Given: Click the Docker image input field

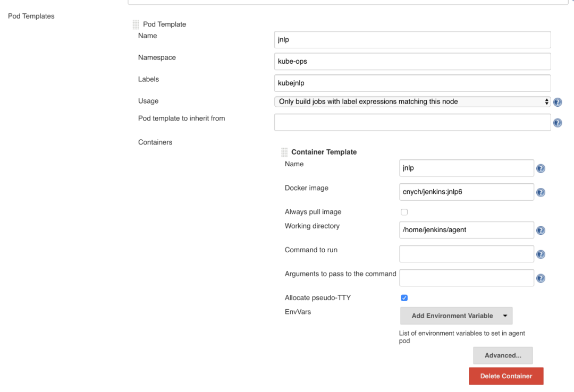Looking at the screenshot, I should [x=466, y=192].
